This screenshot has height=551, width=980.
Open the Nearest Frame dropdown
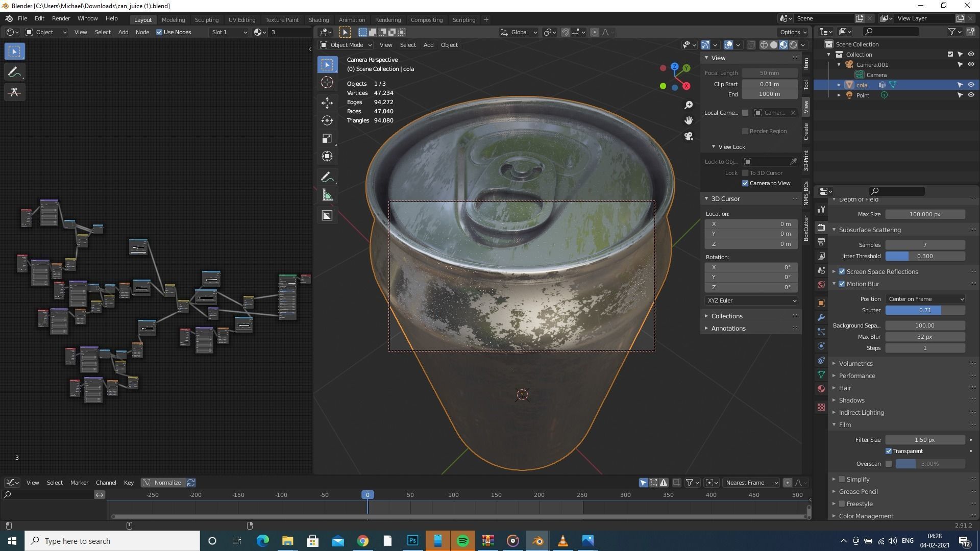coord(751,483)
